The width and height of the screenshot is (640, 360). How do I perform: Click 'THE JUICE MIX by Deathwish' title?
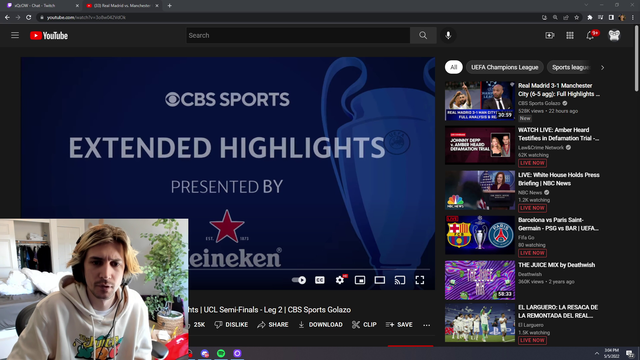(x=556, y=265)
